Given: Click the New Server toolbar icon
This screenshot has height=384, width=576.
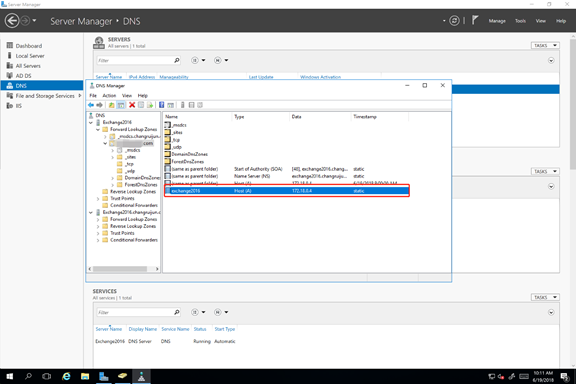Looking at the screenshot, I should tap(183, 105).
